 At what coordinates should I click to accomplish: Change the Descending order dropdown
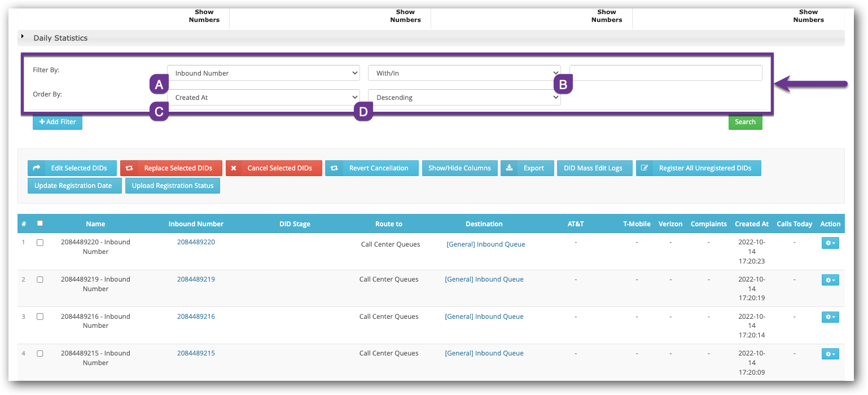click(463, 97)
